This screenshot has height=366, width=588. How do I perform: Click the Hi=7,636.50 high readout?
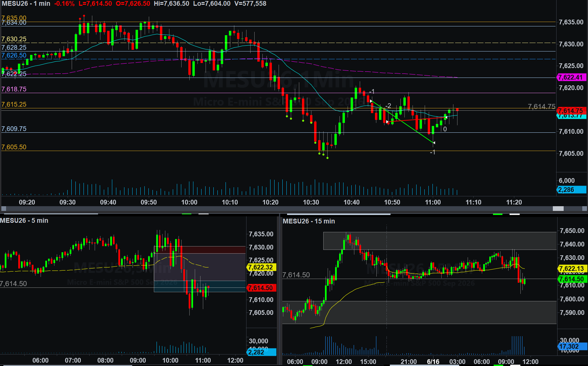pos(171,4)
